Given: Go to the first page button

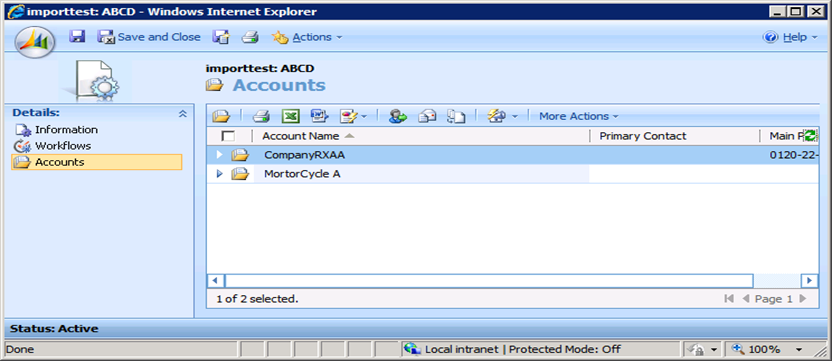Looking at the screenshot, I should (x=729, y=299).
